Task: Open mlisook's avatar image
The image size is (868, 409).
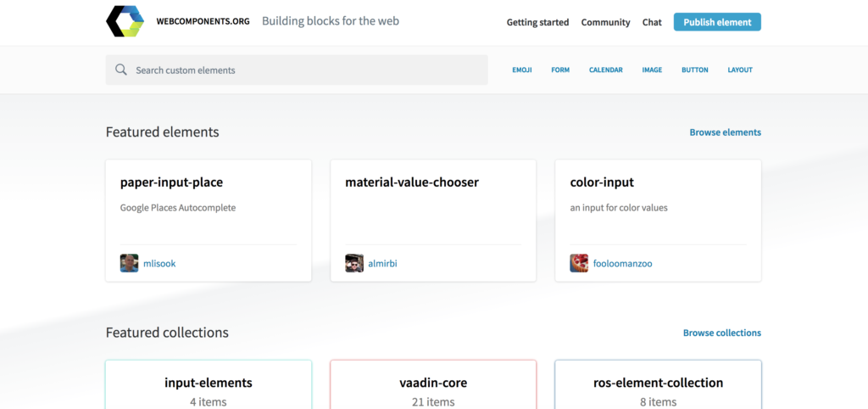Action: point(129,263)
